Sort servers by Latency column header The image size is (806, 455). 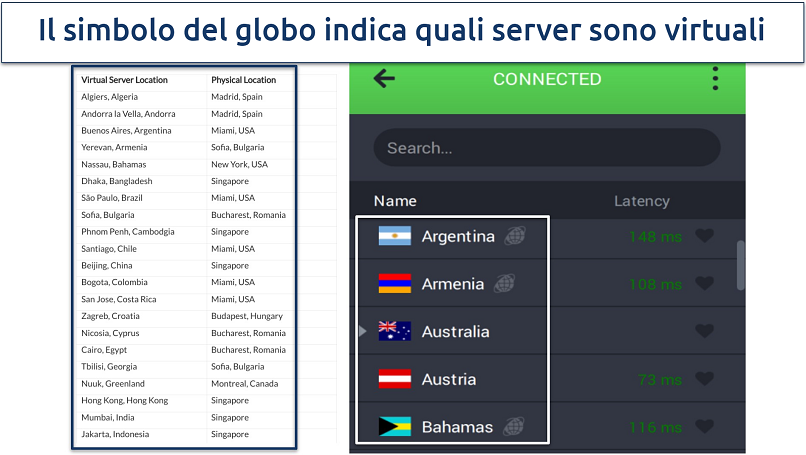641,201
